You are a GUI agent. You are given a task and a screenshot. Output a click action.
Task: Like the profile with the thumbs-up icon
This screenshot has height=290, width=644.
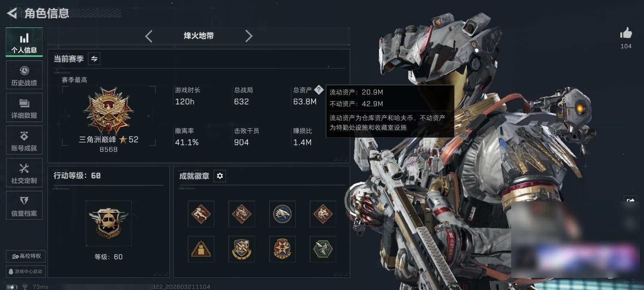click(626, 33)
